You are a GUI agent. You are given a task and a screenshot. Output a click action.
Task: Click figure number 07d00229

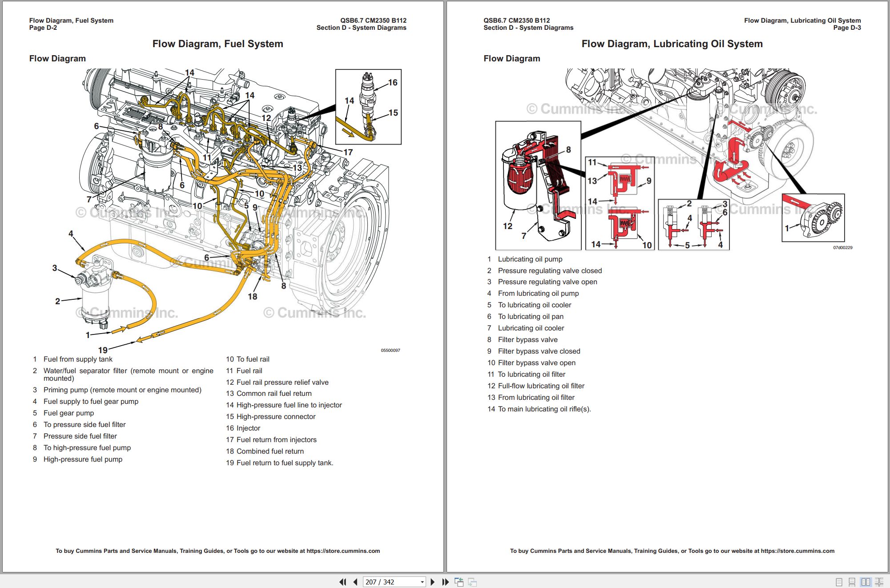(843, 248)
